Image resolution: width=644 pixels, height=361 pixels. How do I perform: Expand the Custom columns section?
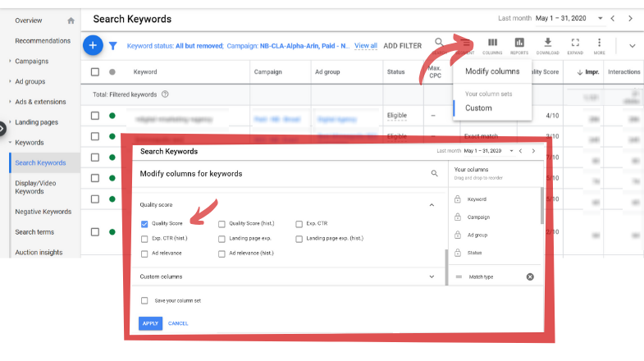(432, 276)
